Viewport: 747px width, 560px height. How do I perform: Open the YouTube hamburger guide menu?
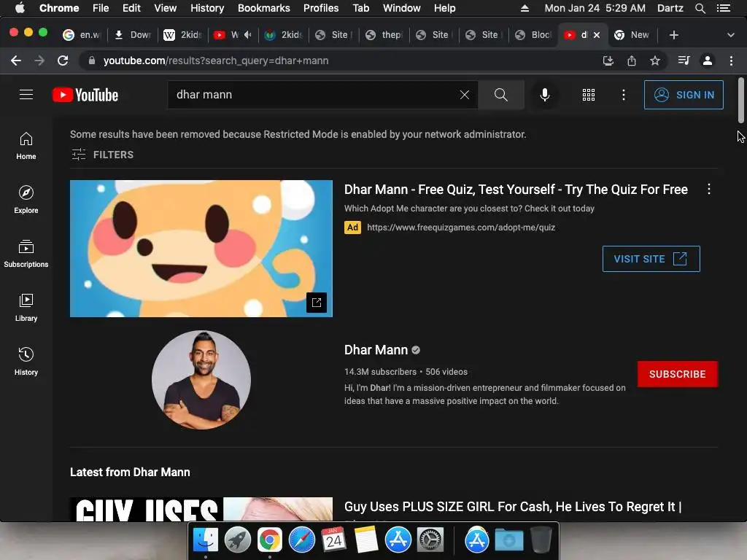pos(26,95)
